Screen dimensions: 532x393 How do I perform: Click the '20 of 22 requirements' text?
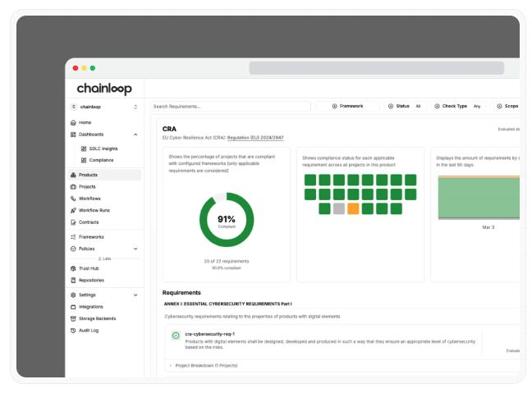[x=227, y=262]
